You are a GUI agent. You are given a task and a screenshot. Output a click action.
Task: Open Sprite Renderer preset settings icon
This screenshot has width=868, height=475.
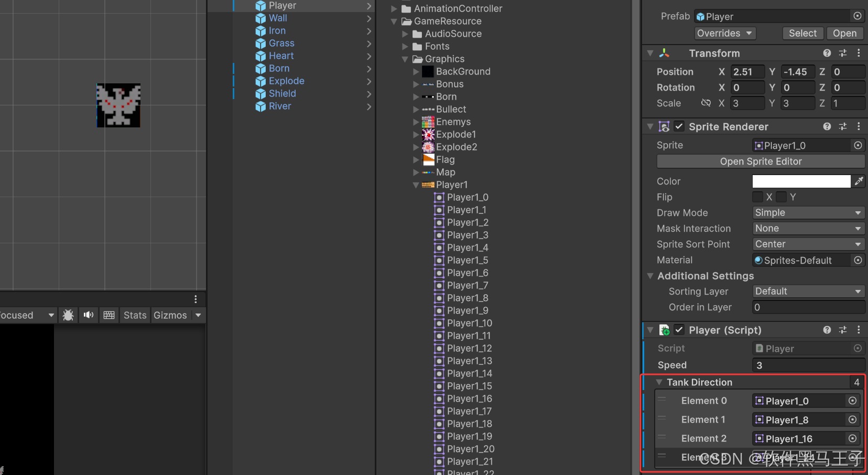843,126
